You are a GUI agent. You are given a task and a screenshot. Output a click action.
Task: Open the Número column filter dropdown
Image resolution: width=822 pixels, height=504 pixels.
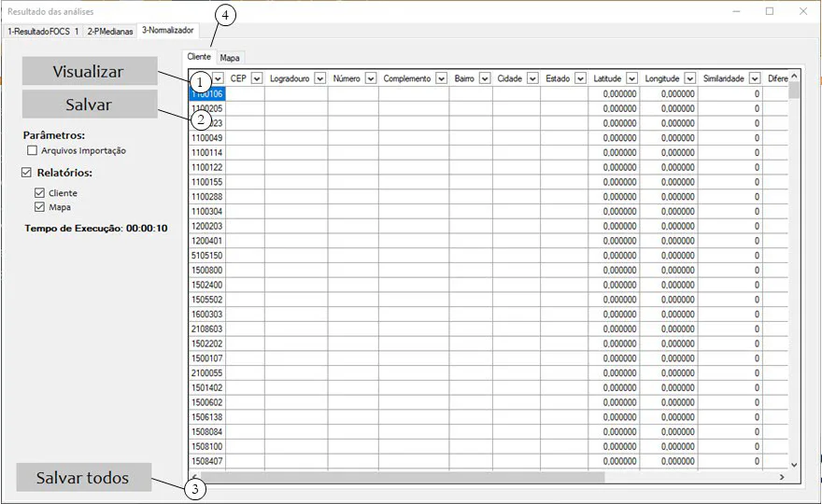coord(371,78)
